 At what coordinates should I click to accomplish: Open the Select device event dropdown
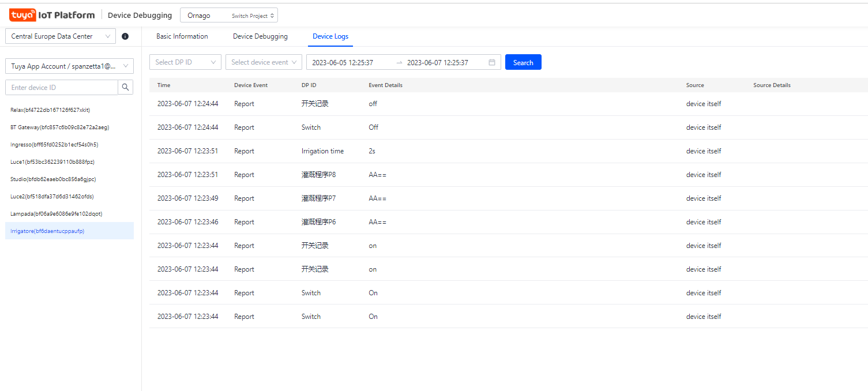pyautogui.click(x=264, y=62)
